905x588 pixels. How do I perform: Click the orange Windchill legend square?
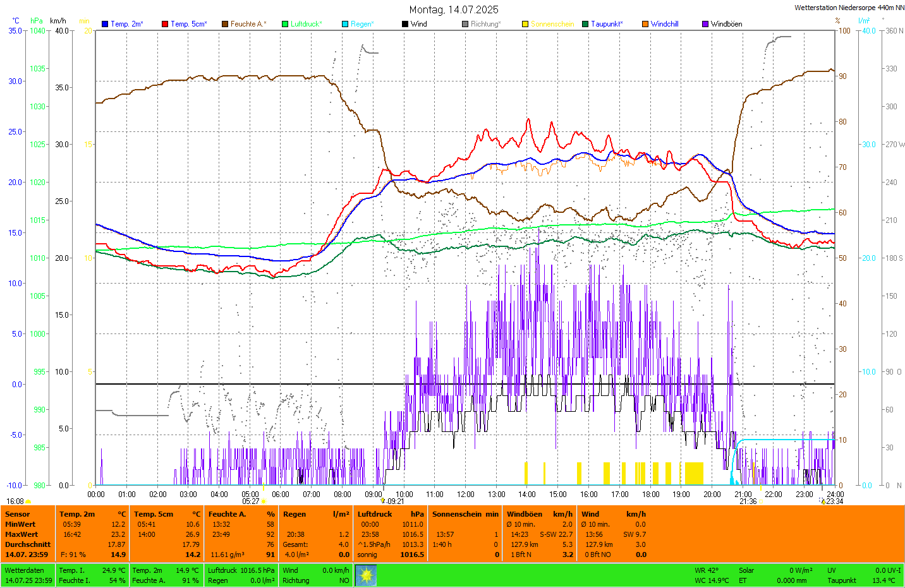point(645,24)
